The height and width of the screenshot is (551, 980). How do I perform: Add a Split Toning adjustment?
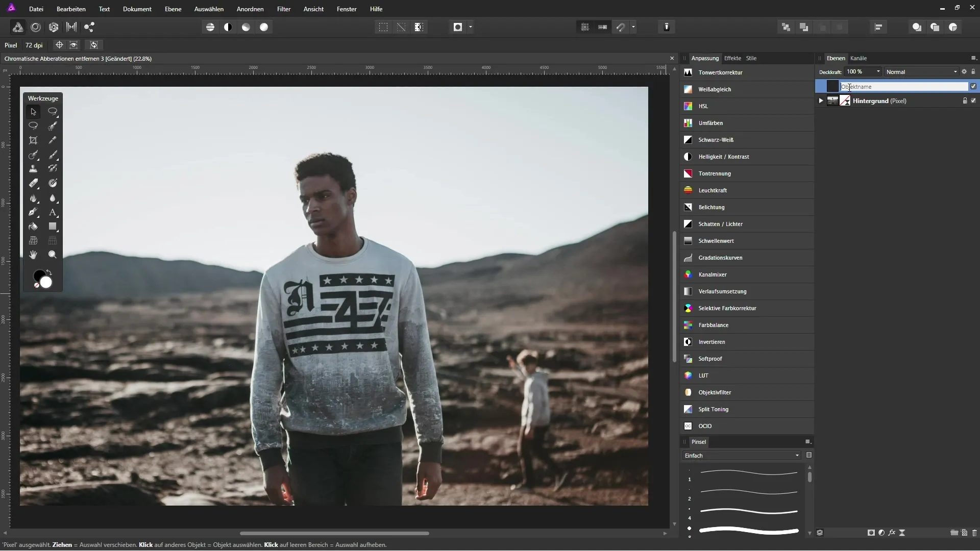[x=747, y=409]
